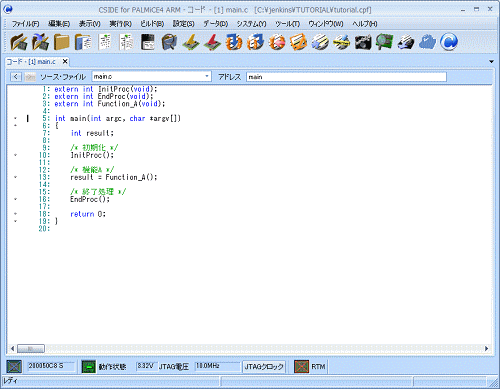Viewport: 500px width, 389px height.
Task: Open the source file main.c dropdown
Action: (x=207, y=76)
